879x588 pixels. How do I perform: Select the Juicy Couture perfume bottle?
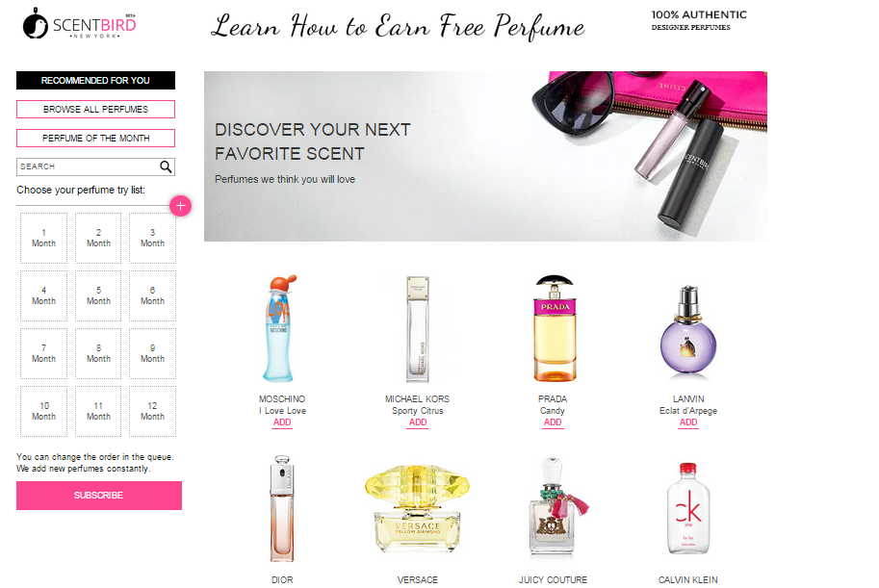click(556, 507)
